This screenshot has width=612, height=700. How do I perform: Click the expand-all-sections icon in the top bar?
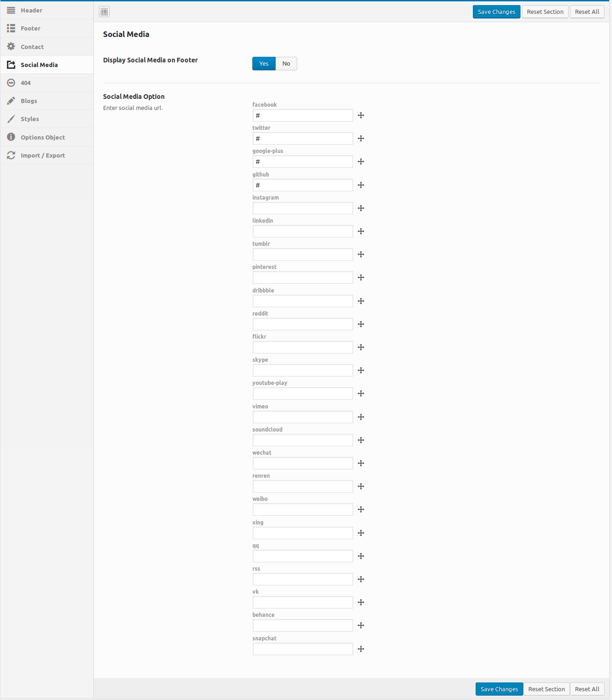tap(104, 12)
